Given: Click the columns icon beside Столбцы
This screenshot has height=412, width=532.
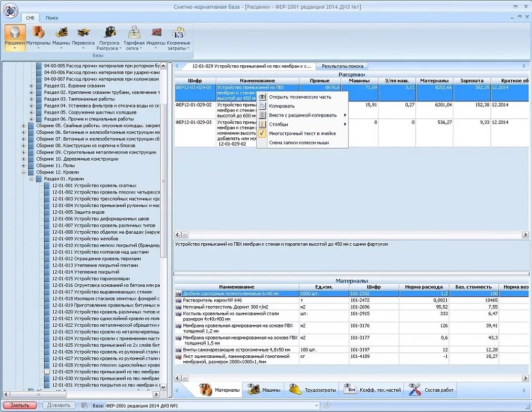Looking at the screenshot, I should (x=262, y=124).
